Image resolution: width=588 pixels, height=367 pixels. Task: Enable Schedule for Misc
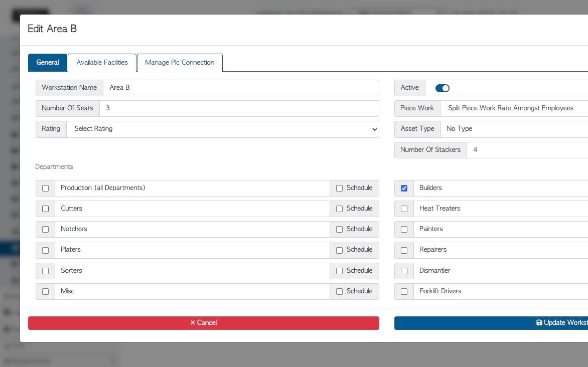tap(339, 292)
